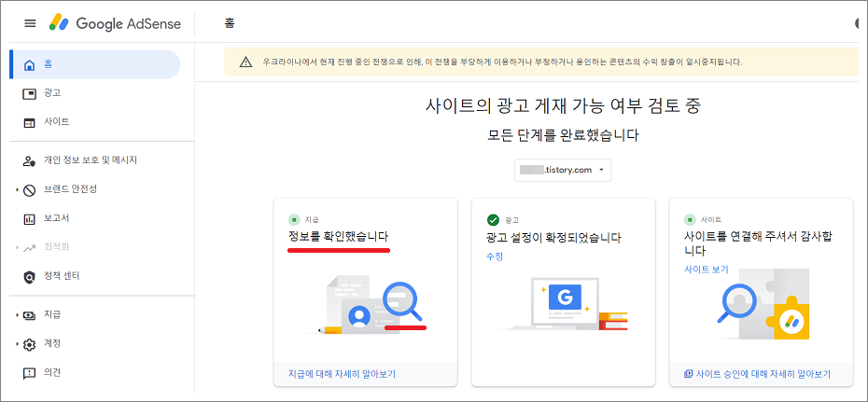Click 모든 단계를 완료했습니다 subtitle
Screen dimensions: 868x402
click(x=563, y=136)
